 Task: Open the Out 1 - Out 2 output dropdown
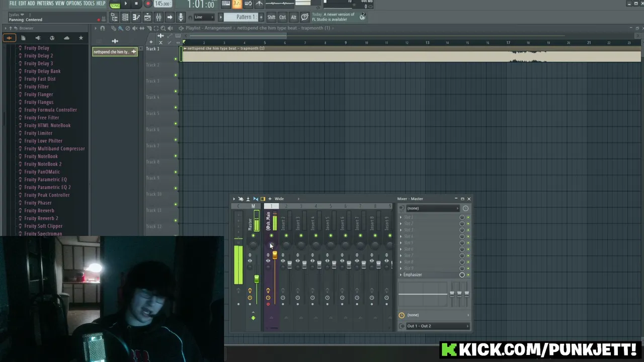438,326
